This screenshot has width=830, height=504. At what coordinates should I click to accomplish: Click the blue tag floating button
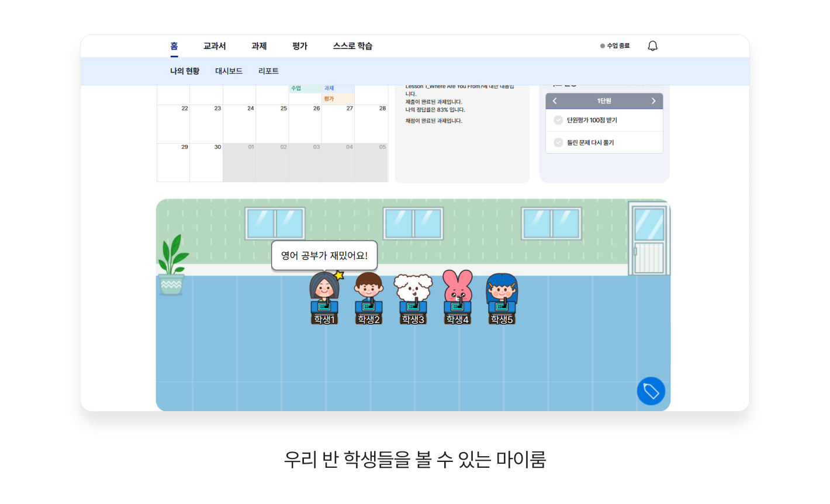(651, 391)
